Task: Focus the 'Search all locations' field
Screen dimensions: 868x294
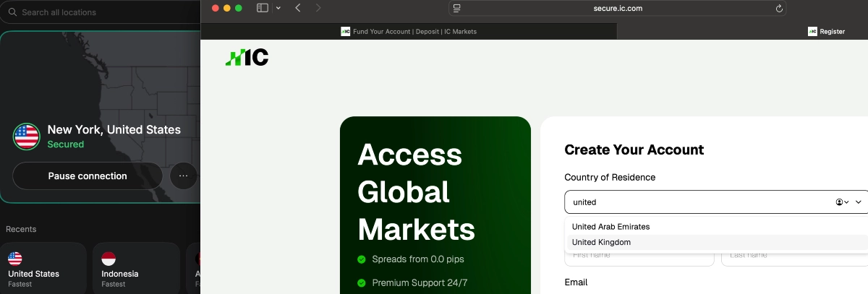Action: (x=100, y=12)
